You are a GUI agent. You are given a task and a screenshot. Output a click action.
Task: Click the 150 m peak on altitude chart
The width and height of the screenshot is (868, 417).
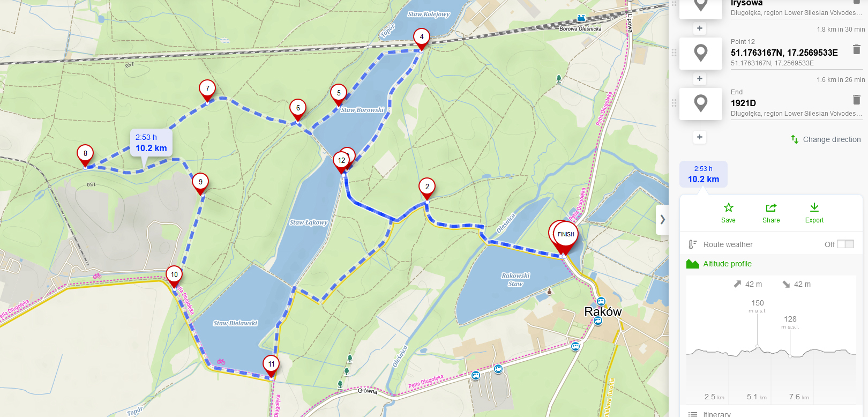pos(757,346)
